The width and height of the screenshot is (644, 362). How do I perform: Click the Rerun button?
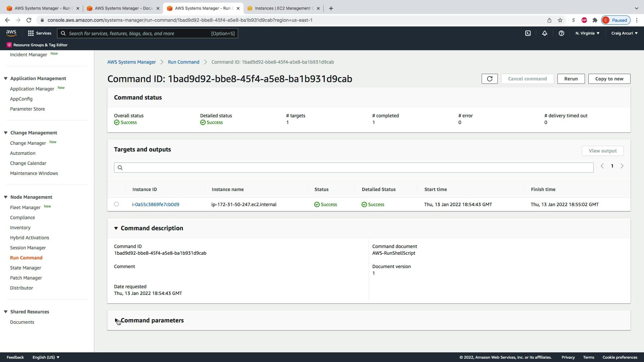click(571, 79)
